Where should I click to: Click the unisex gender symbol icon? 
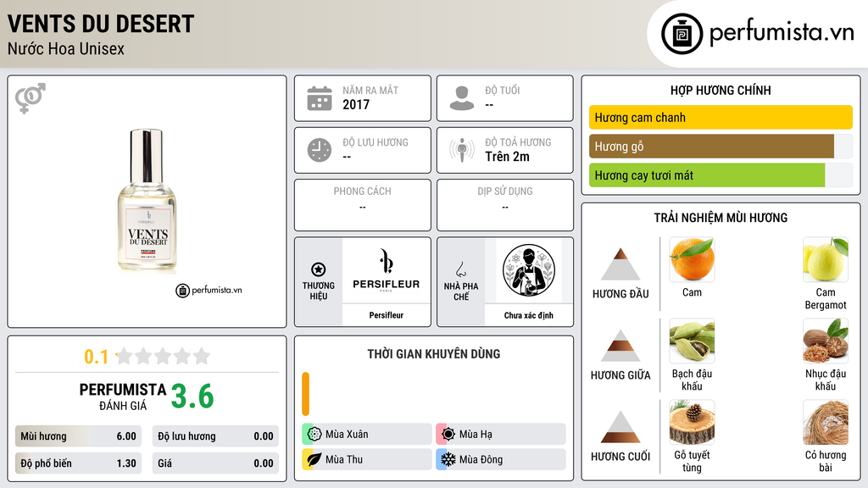pyautogui.click(x=31, y=98)
